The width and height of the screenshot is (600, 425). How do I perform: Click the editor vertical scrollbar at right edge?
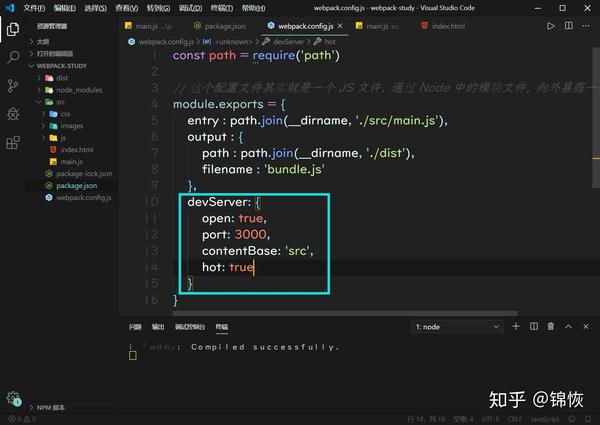(x=596, y=117)
